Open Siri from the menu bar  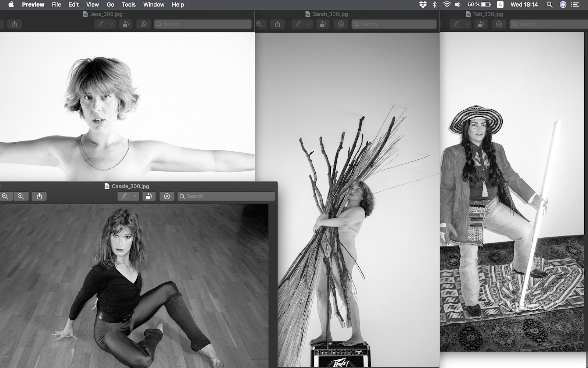(563, 4)
